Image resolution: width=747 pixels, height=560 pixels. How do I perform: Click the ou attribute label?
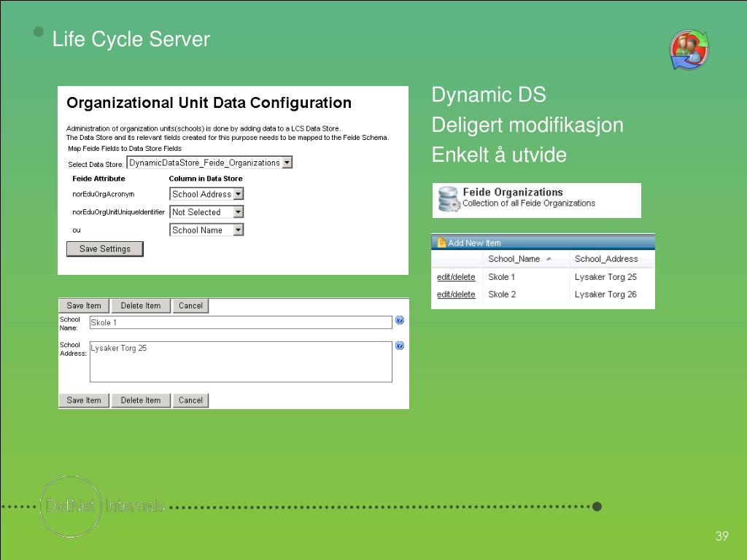tap(76, 230)
